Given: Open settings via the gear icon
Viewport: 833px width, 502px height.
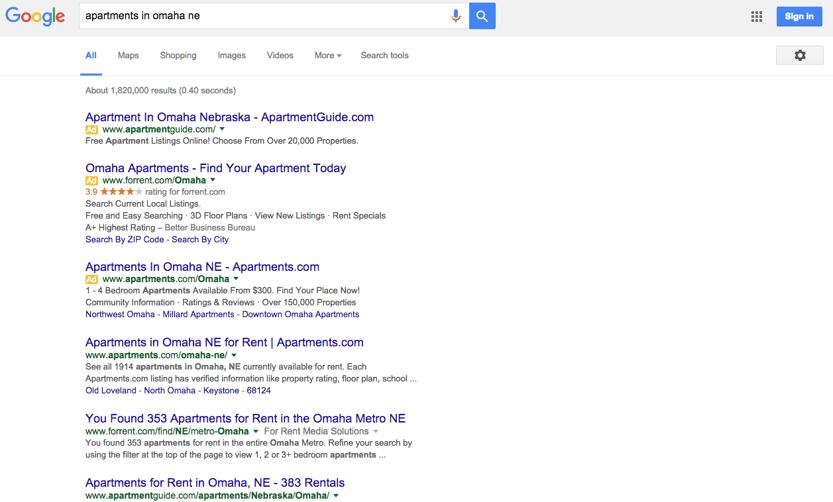Looking at the screenshot, I should [800, 55].
